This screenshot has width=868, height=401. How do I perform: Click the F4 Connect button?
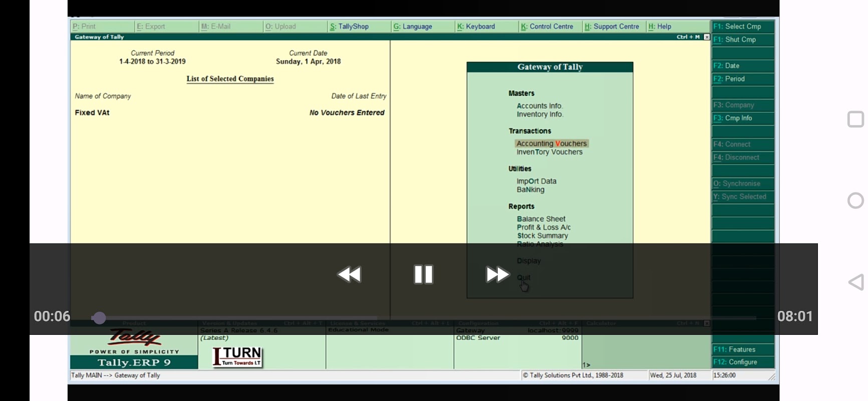click(743, 144)
